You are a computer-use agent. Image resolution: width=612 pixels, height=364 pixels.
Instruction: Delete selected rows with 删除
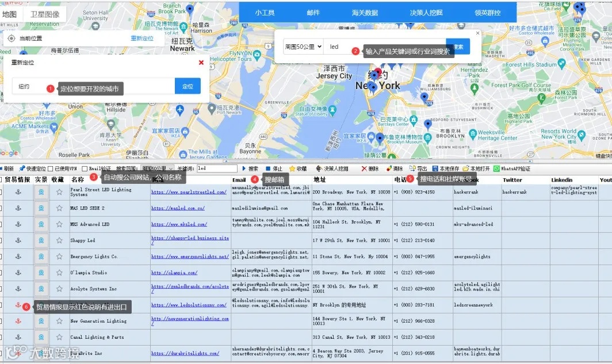[x=370, y=168]
